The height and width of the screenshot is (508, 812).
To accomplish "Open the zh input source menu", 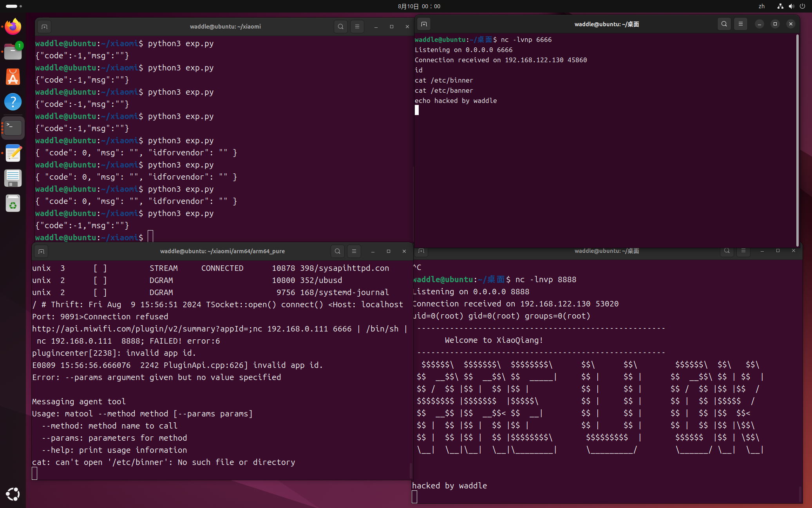I will [x=761, y=6].
